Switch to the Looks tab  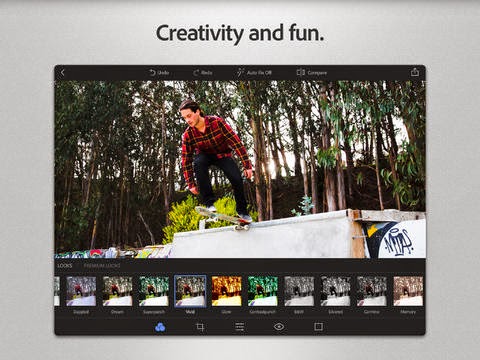[x=65, y=266]
